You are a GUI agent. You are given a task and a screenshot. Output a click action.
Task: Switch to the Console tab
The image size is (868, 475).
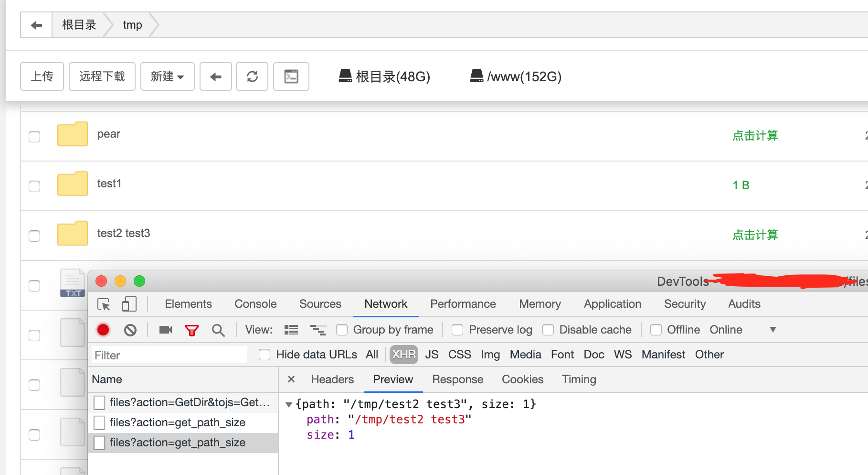coord(255,304)
